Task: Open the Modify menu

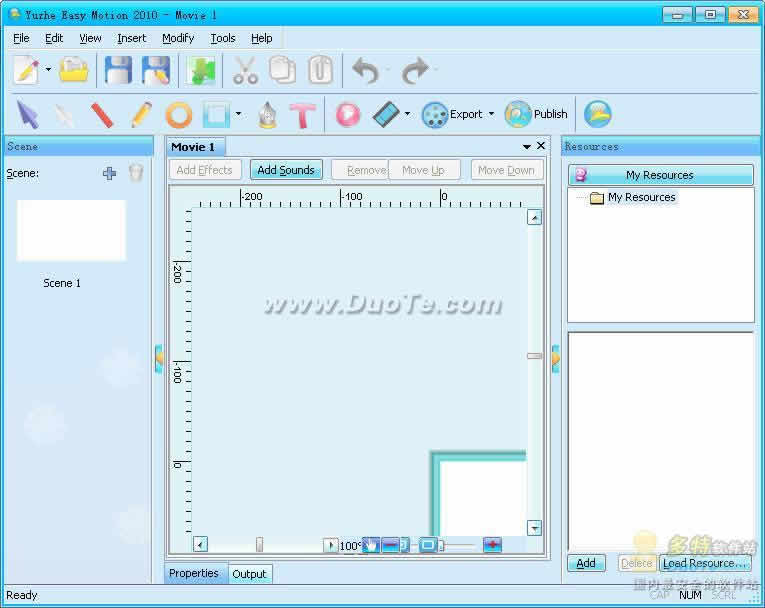Action: [x=178, y=38]
